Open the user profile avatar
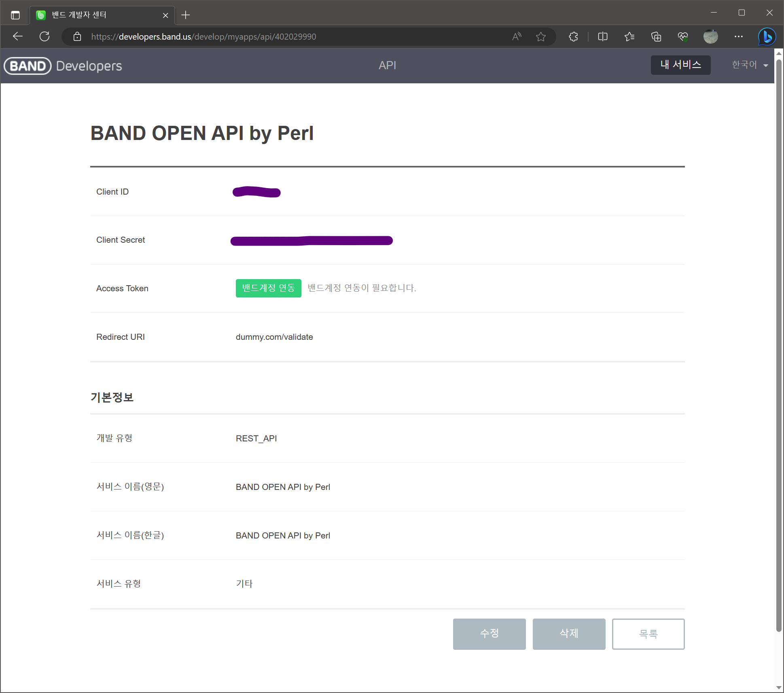 [x=711, y=37]
